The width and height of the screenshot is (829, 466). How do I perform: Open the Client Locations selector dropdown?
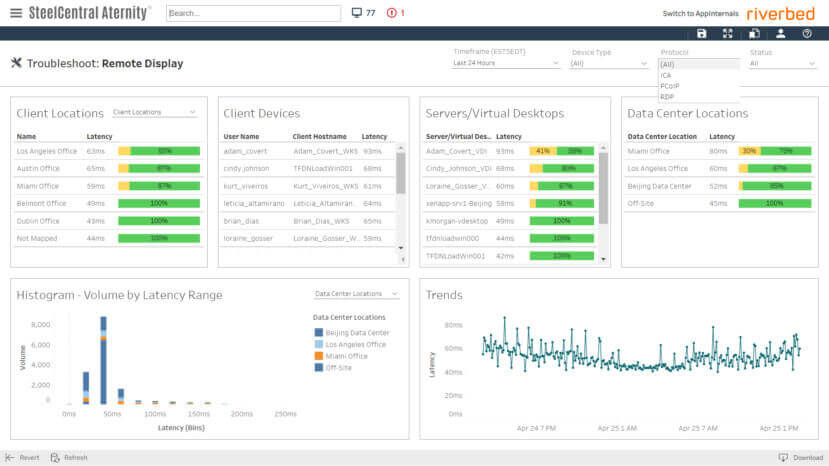(x=154, y=112)
